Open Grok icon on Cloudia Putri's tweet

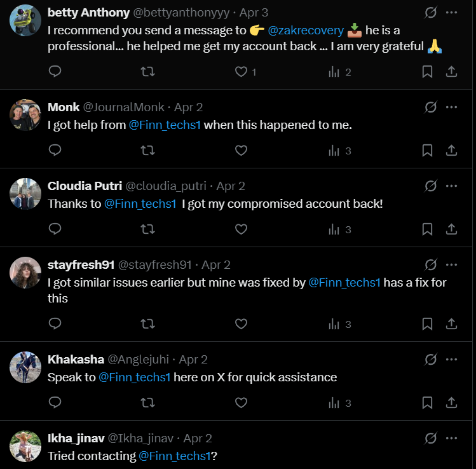pyautogui.click(x=430, y=186)
